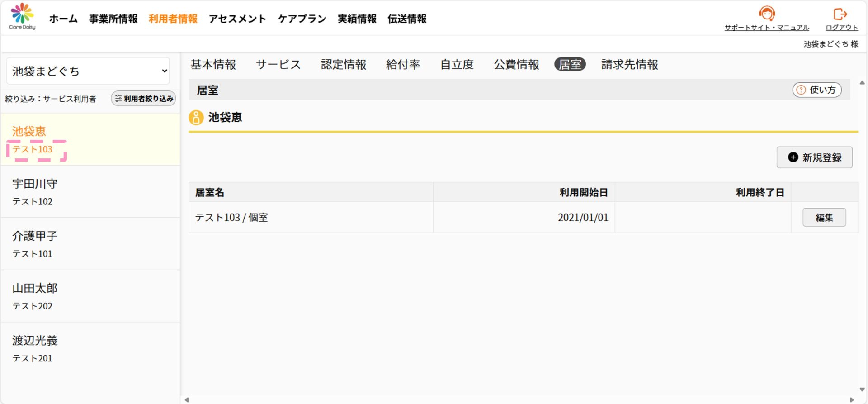Screen dimensions: 868x404
Task: Open 事業所情報 menu
Action: [113, 19]
